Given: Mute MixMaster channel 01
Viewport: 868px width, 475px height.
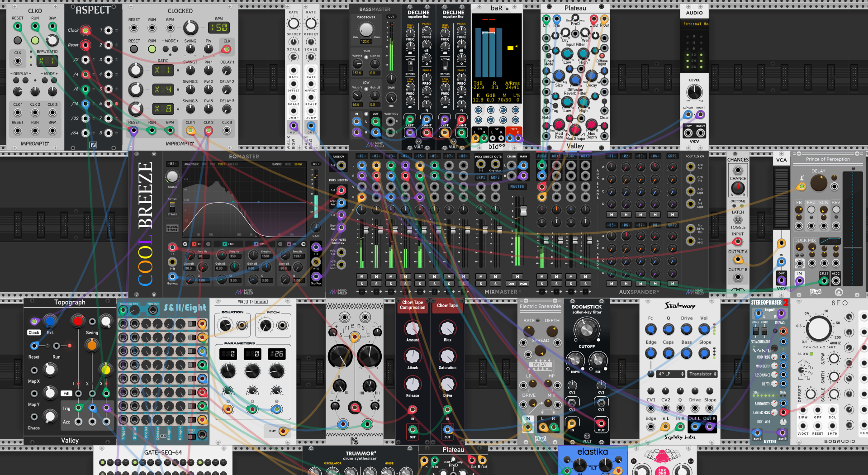Looking at the screenshot, I should 361,276.
